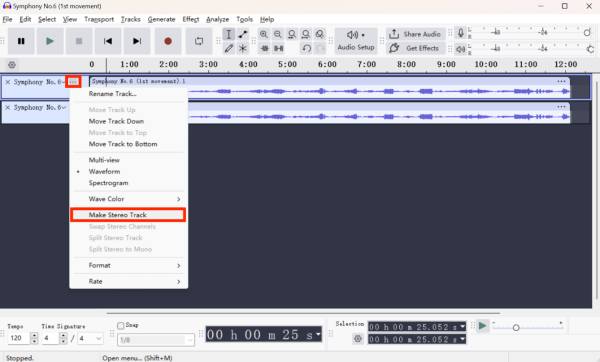Image resolution: width=600 pixels, height=362 pixels.
Task: Open second track's name dropdown arrow
Action: click(64, 108)
